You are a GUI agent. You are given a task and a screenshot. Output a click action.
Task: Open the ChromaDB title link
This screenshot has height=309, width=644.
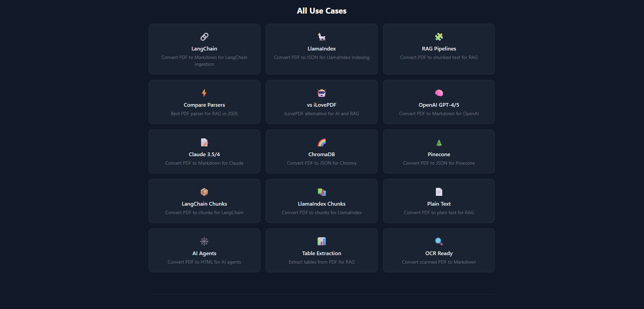(321, 154)
